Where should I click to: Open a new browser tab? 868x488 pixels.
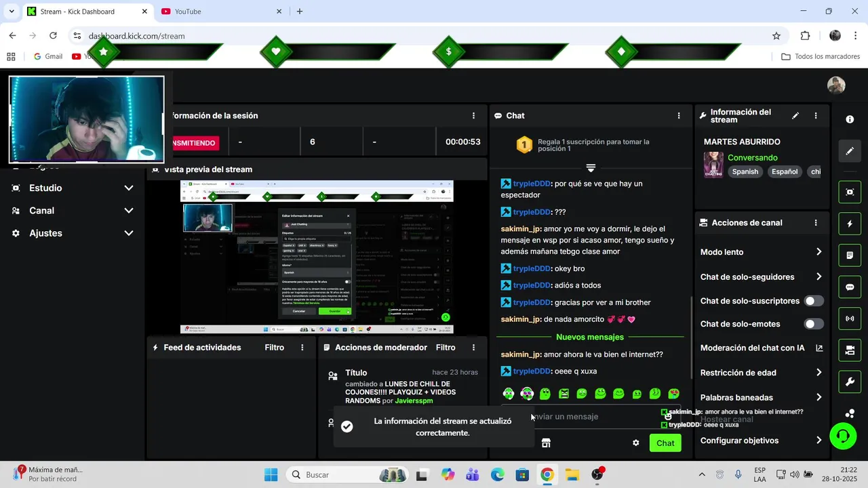(x=300, y=12)
